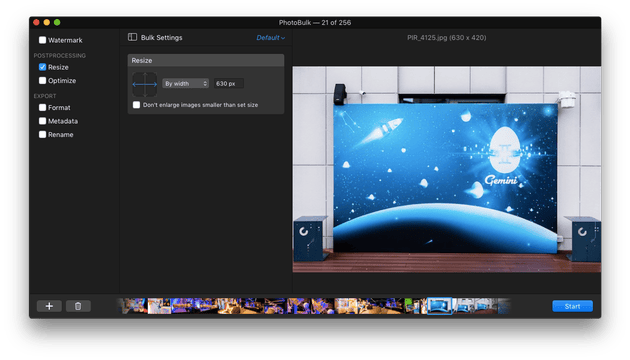
Task: Delete image with the trash button
Action: click(78, 306)
